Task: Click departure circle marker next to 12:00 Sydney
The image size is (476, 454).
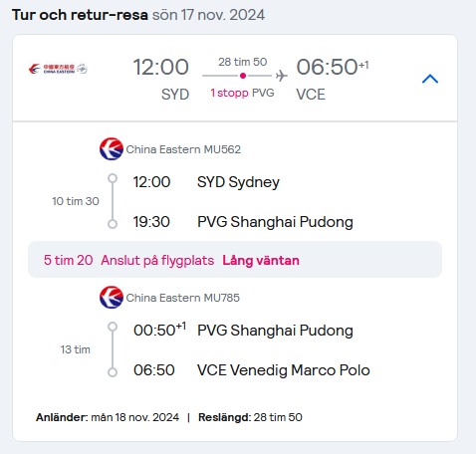Action: [113, 178]
